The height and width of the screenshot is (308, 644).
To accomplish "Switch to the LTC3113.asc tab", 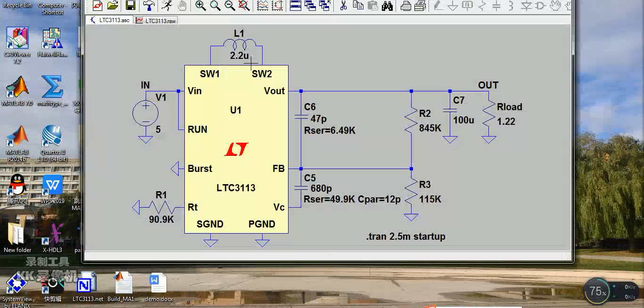I will click(x=109, y=21).
